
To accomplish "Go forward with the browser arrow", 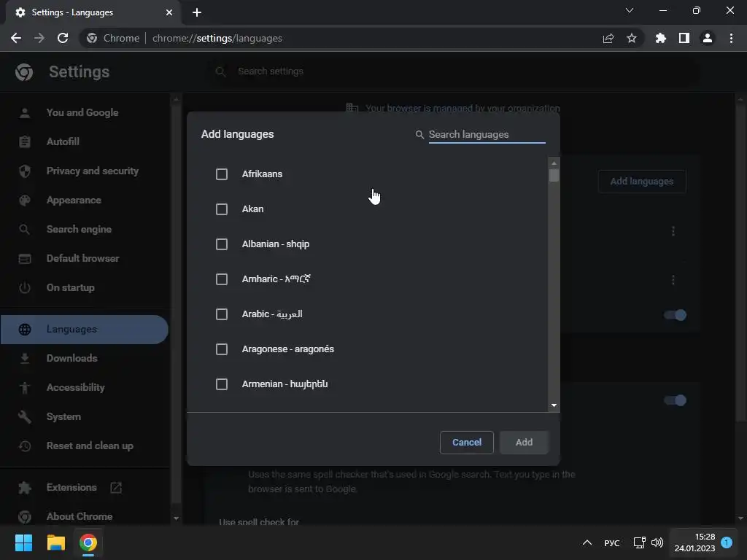I will tap(39, 38).
